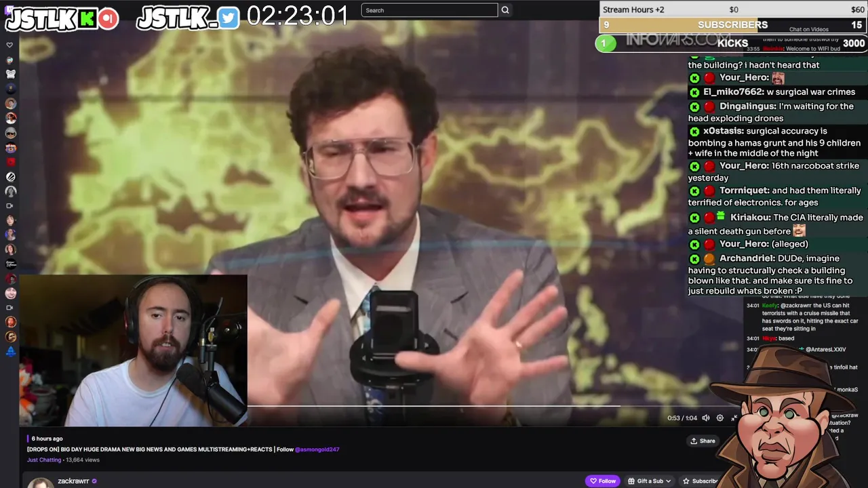Click 'w surgical war crimes' message
This screenshot has width=868, height=488.
811,92
